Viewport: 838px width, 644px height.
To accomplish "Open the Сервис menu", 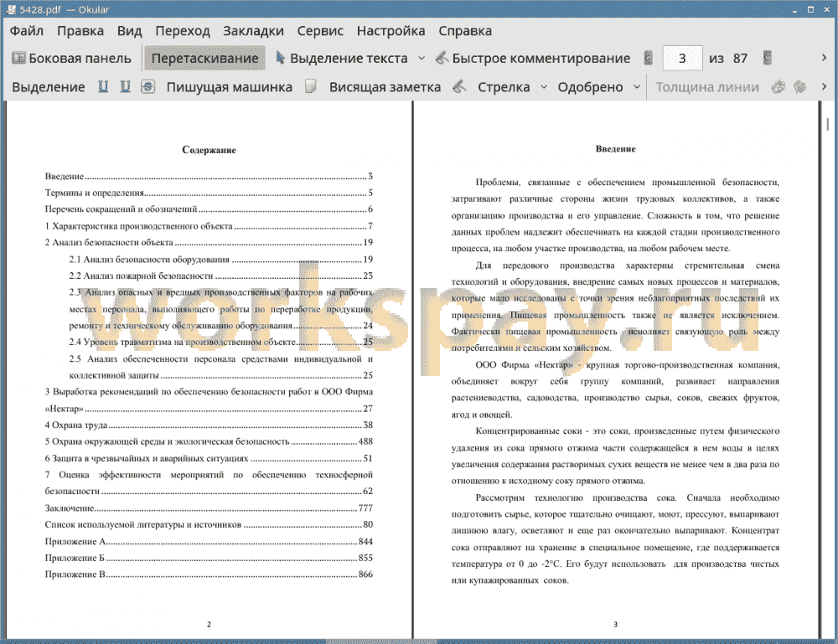I will pos(320,31).
